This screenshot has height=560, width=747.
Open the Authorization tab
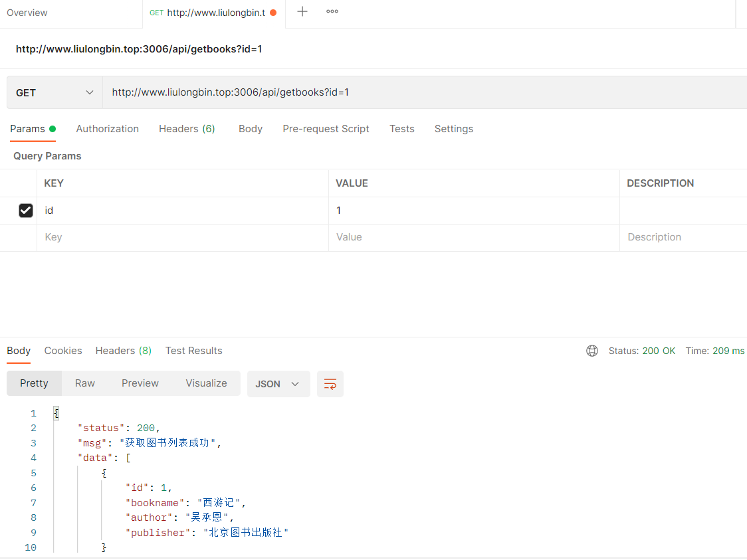click(107, 129)
